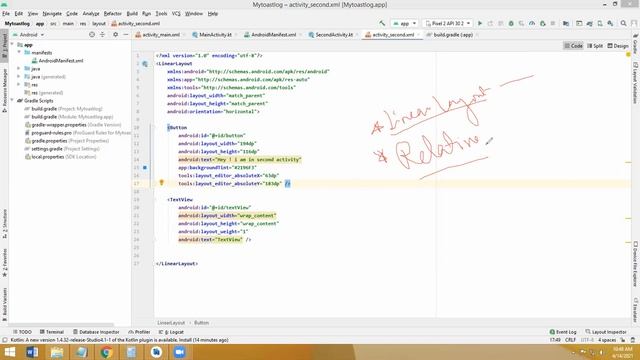Screen dimensions: 640x360
Task: Click the Button breadcrumb at editor bottom
Action: (x=201, y=322)
